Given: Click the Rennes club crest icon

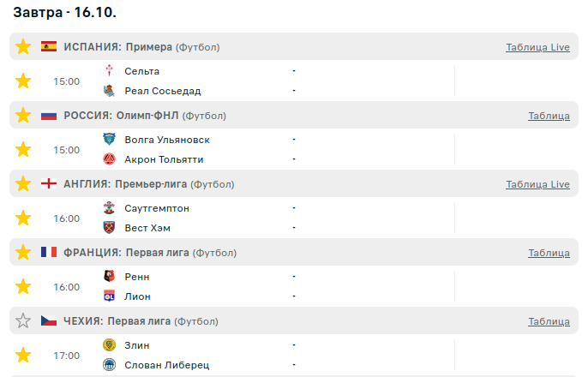Looking at the screenshot, I should pyautogui.click(x=109, y=277).
